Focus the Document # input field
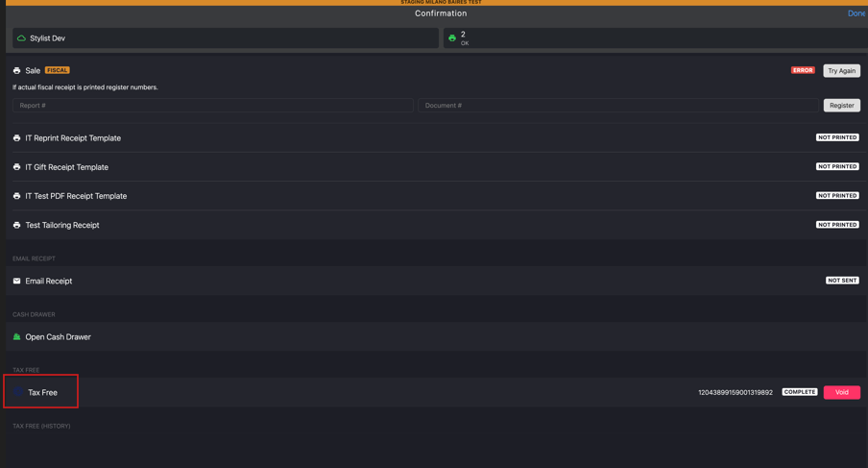The image size is (868, 468). (618, 106)
